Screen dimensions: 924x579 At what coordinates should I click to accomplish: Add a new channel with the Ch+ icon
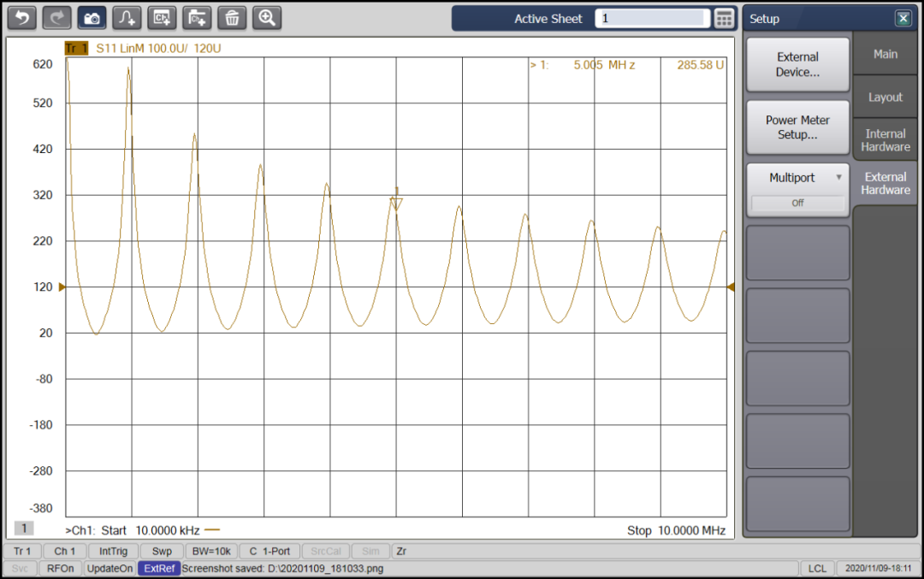click(162, 17)
